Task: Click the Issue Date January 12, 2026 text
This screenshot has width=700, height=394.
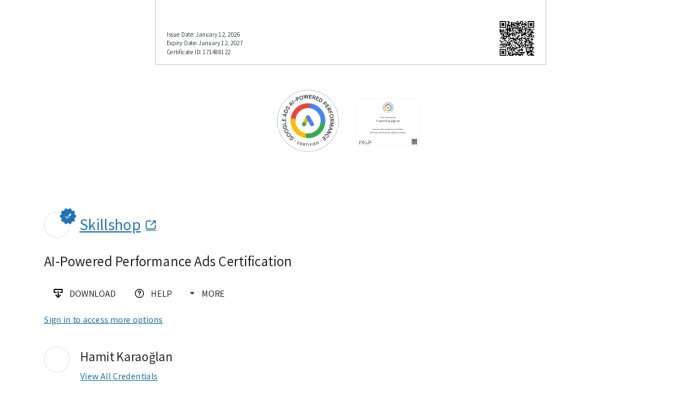Action: (203, 34)
